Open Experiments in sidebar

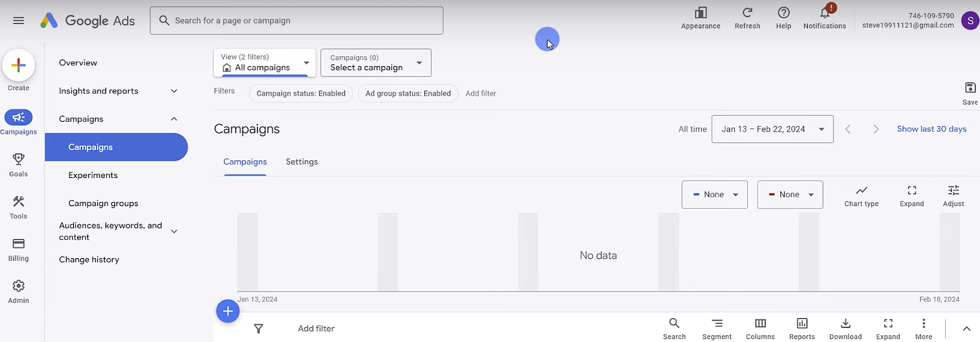point(93,176)
